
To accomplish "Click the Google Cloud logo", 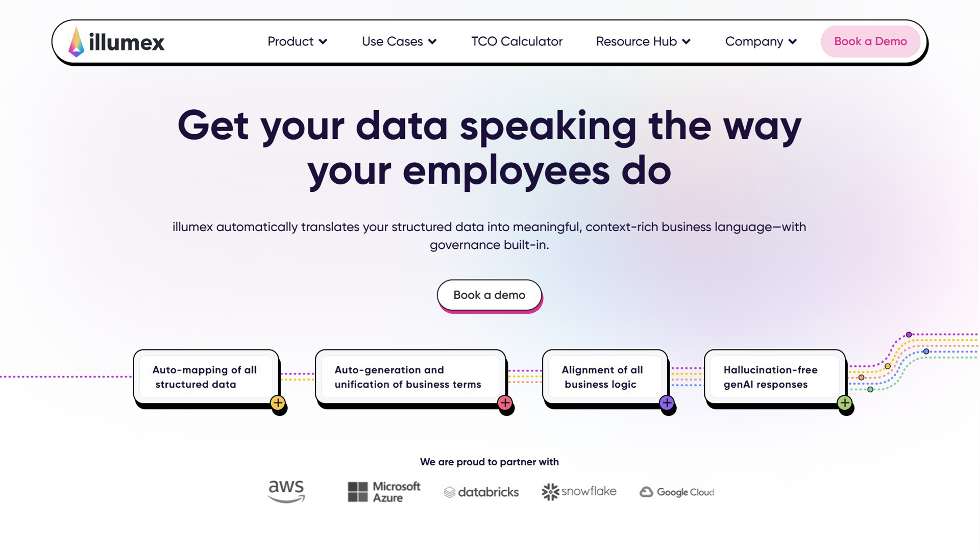I will [677, 492].
